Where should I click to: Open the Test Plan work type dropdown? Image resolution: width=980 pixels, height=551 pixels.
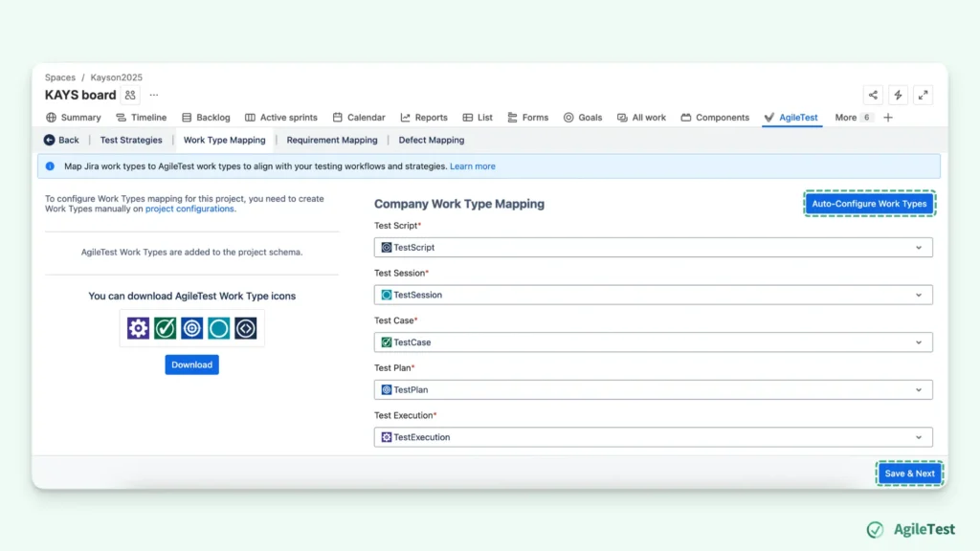pyautogui.click(x=653, y=390)
